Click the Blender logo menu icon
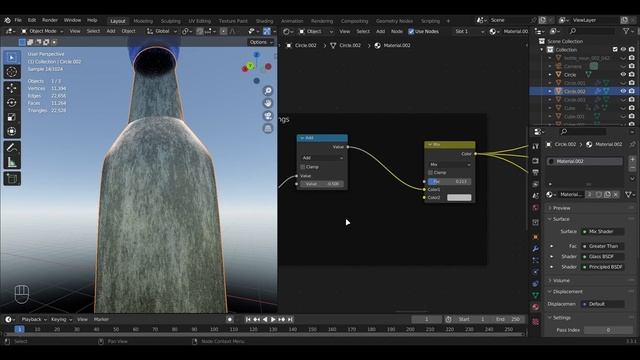 [x=7, y=20]
